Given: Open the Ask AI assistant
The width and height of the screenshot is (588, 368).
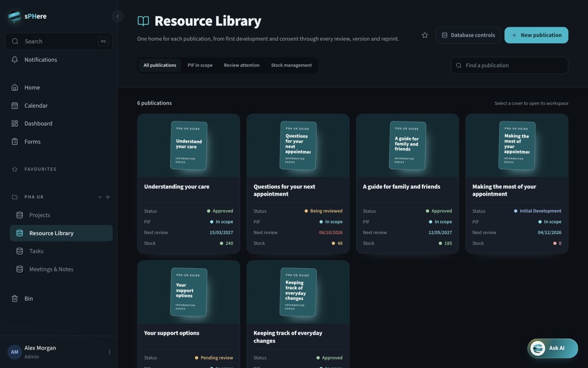Looking at the screenshot, I should tap(552, 348).
